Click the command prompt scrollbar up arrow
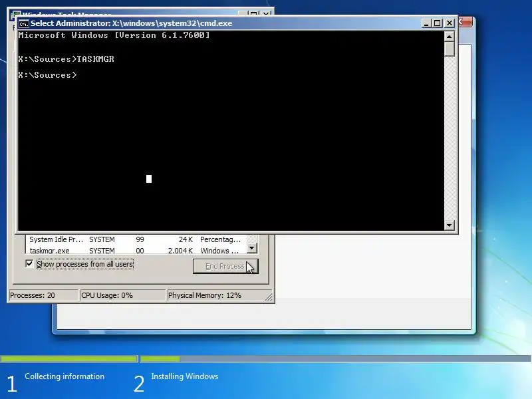Viewport: 532px width, 399px height. [450, 36]
